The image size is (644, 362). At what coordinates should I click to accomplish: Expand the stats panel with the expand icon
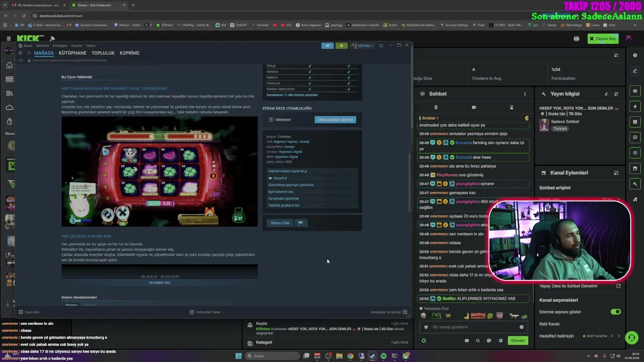[x=616, y=55]
